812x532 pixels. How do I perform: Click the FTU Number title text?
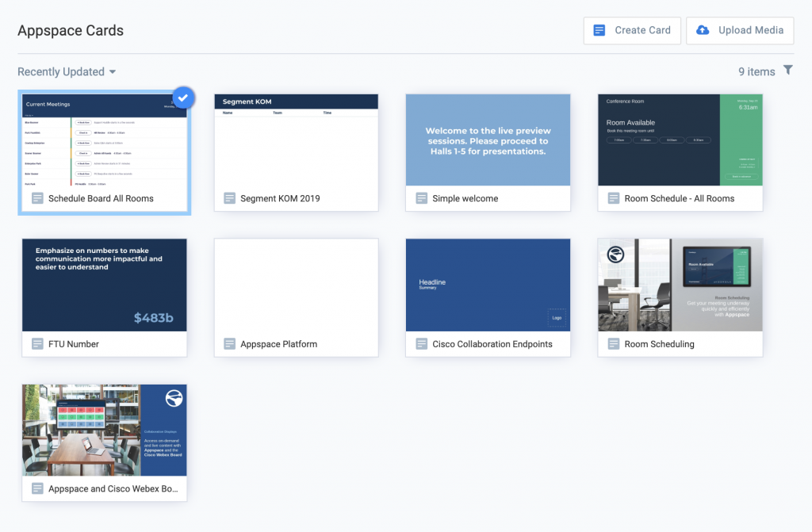tap(74, 344)
